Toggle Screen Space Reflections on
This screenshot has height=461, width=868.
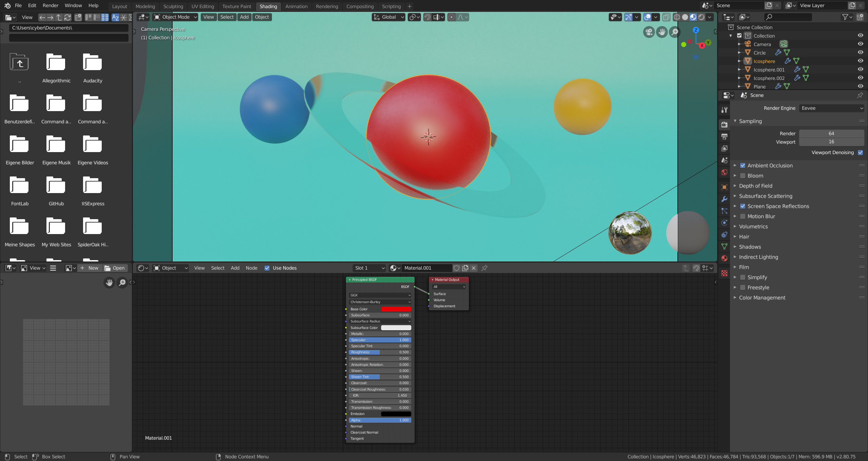pos(742,206)
